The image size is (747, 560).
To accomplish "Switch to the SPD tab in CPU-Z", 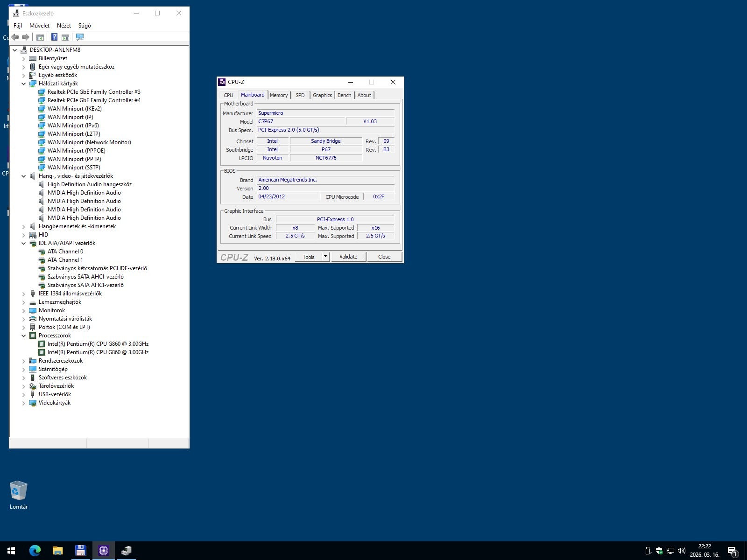I will [x=300, y=95].
